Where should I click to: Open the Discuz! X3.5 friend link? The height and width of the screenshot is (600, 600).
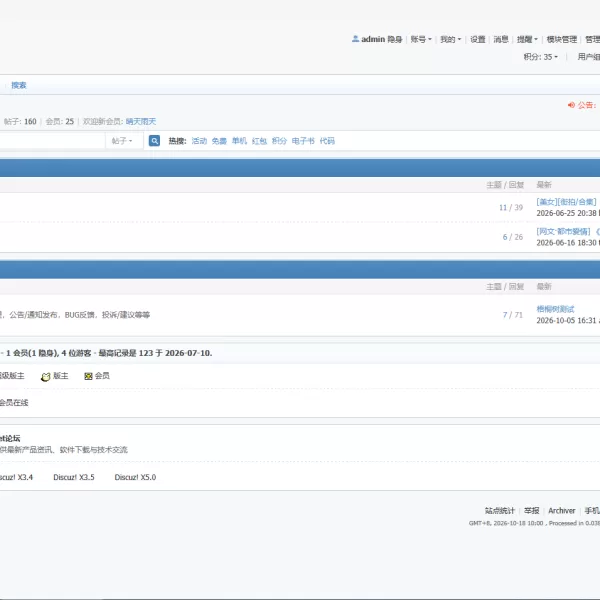coord(74,477)
